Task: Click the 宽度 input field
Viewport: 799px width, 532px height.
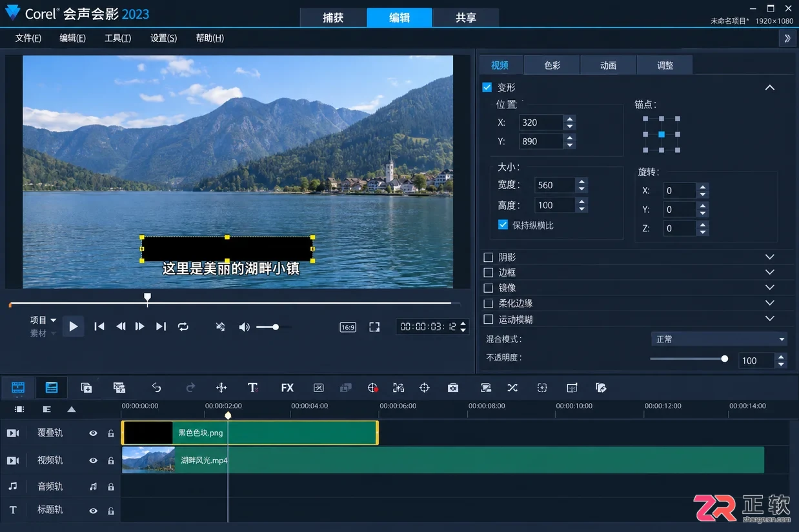Action: pos(554,185)
